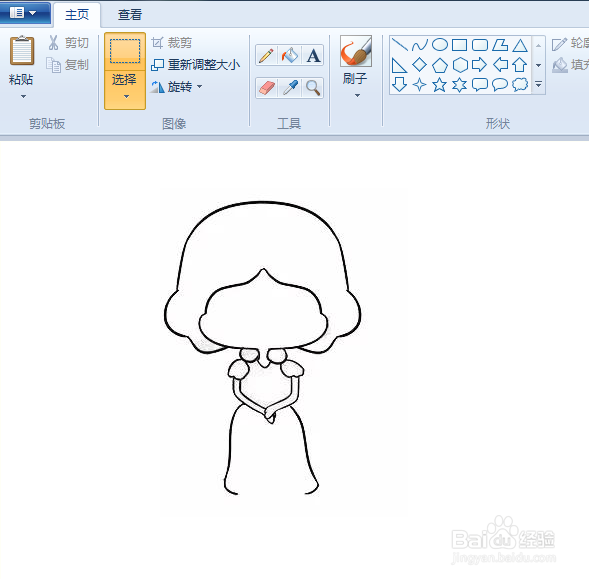The image size is (589, 579).
Task: Choose the Rounded rectangle shape
Action: (x=480, y=45)
